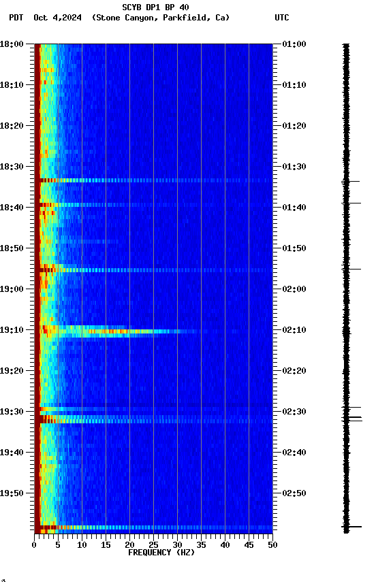Click the 02:00 UTC time label
Viewport: 376px width, 588px height.
294,289
